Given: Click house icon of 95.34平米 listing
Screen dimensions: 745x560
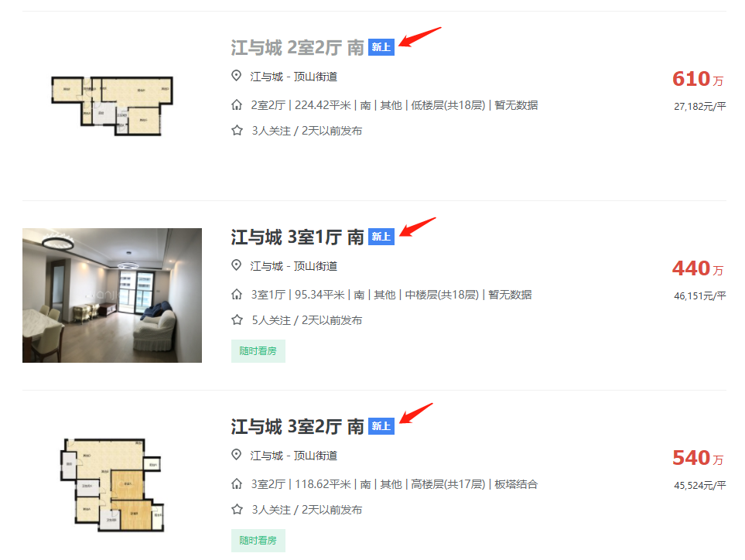Looking at the screenshot, I should 236,294.
